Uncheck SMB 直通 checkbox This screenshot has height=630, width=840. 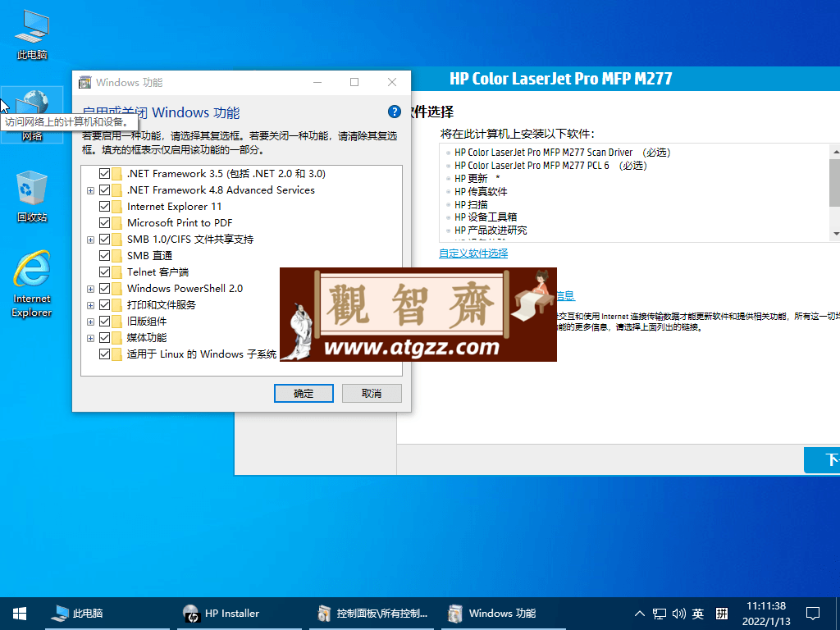[x=104, y=256]
